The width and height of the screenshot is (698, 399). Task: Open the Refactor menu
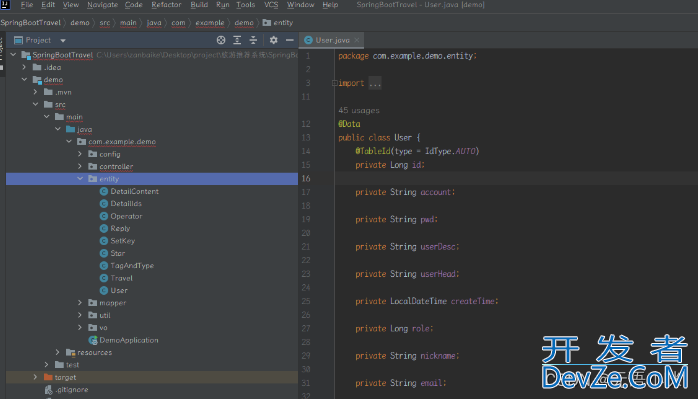point(166,5)
